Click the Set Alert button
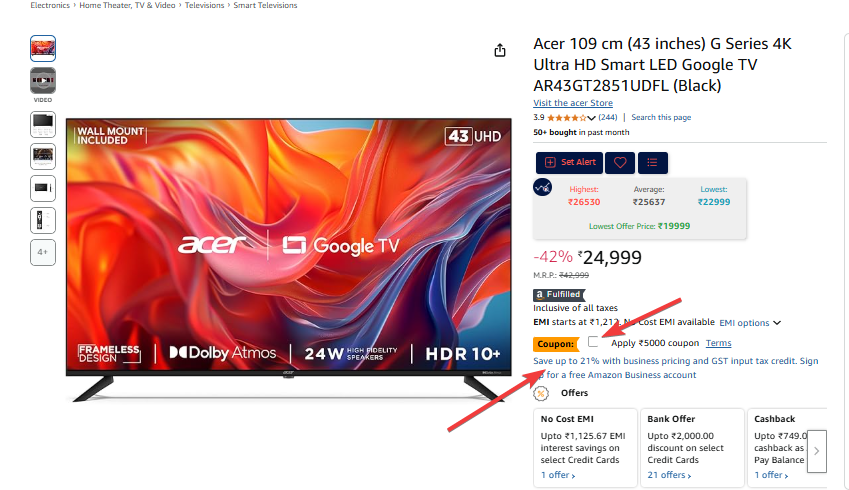 pyautogui.click(x=569, y=162)
